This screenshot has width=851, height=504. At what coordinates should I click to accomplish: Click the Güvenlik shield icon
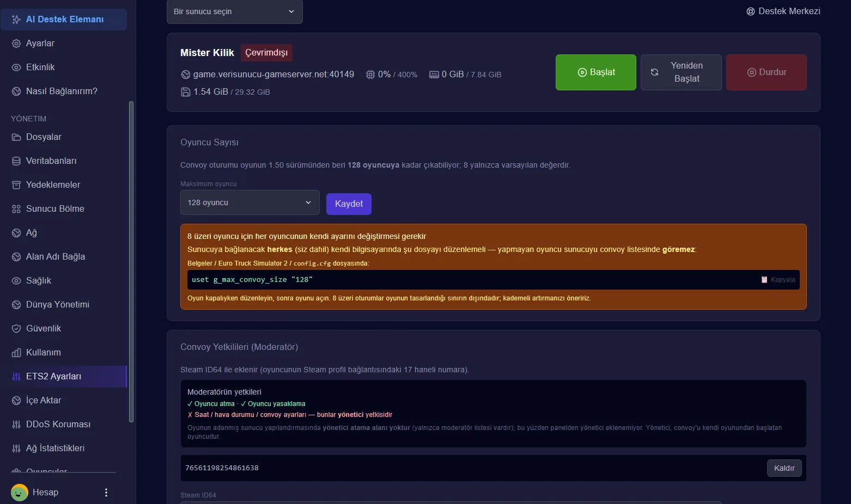[x=16, y=329]
